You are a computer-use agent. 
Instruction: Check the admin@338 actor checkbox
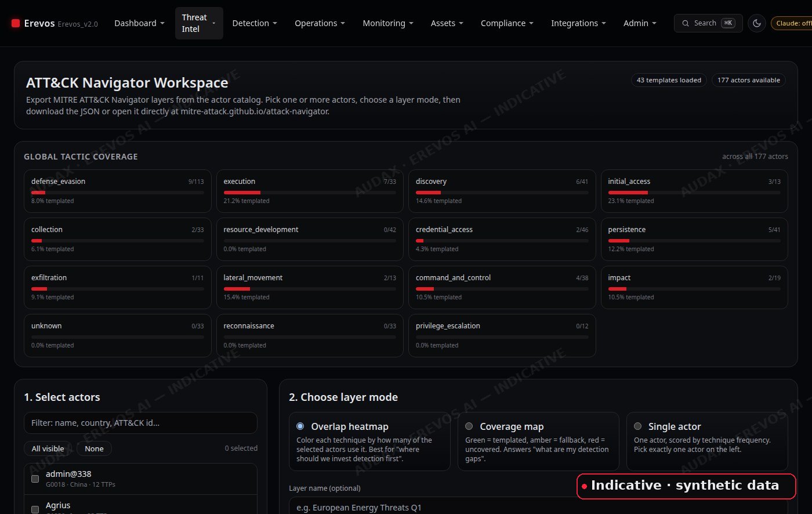[x=35, y=479]
